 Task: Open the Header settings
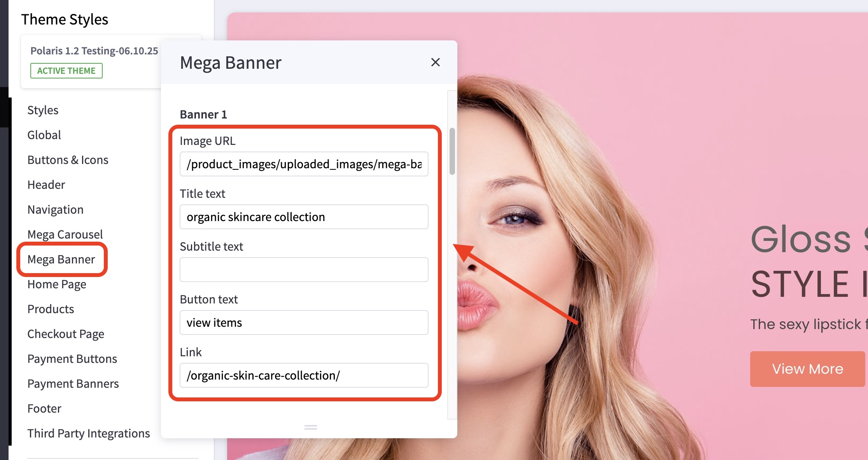(x=46, y=185)
